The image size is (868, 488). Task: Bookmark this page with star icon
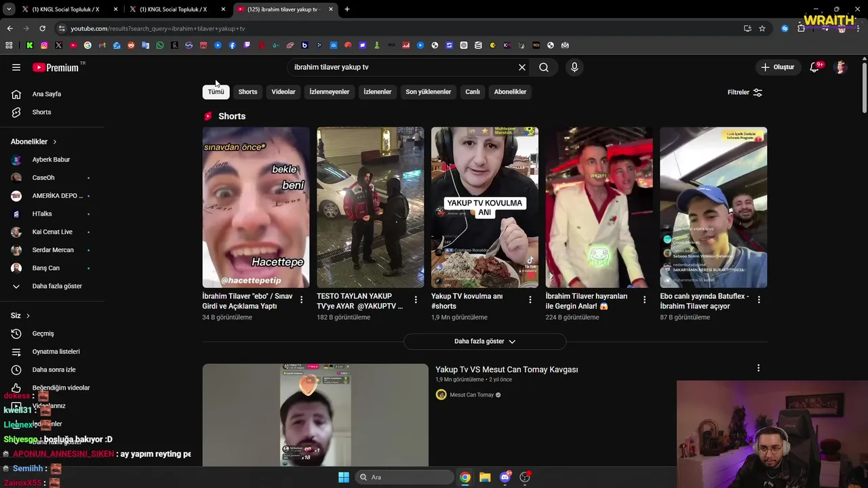(x=762, y=28)
